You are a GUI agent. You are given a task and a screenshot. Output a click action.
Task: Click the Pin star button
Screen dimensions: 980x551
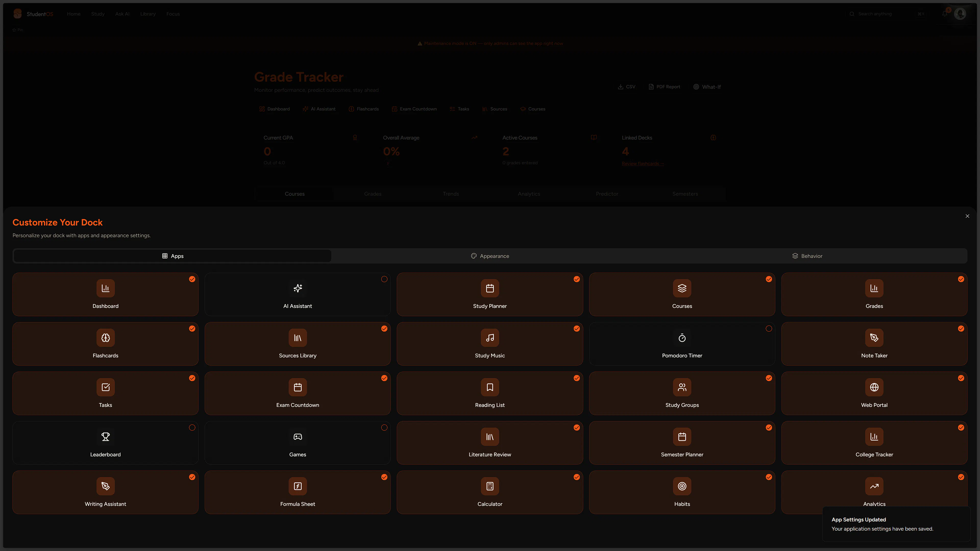point(18,30)
